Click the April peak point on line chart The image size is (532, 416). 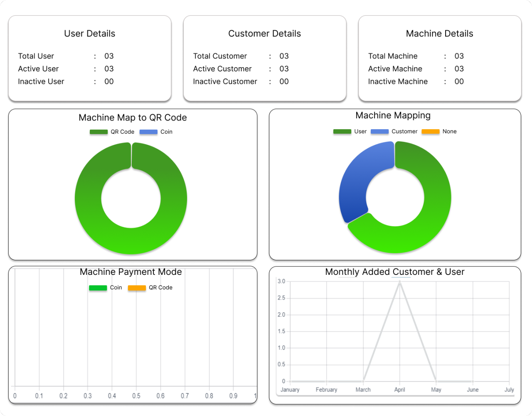click(x=400, y=282)
